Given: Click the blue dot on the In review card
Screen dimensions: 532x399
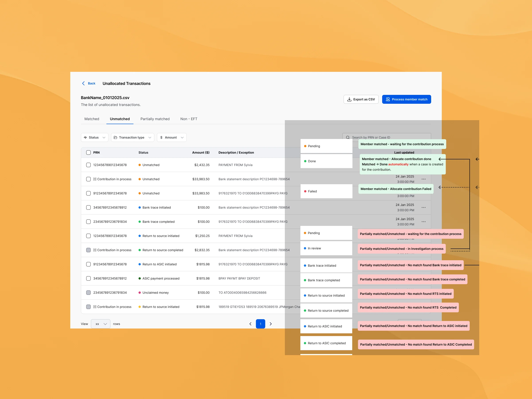Looking at the screenshot, I should coord(305,248).
